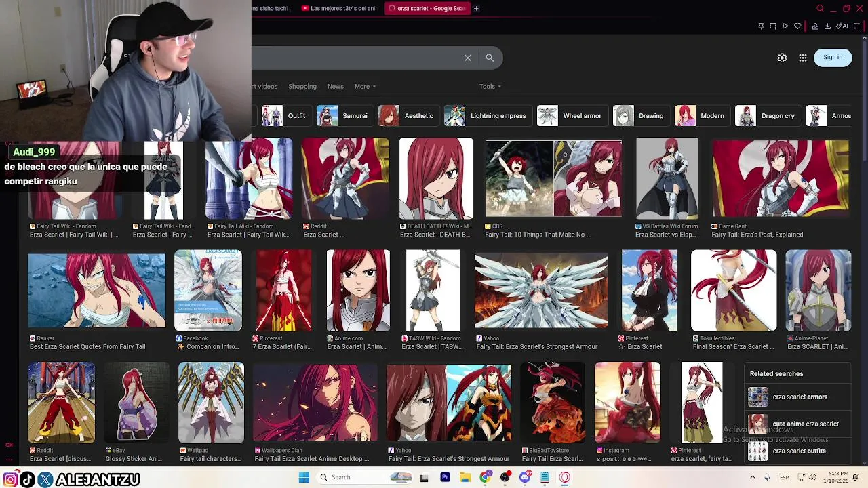Image resolution: width=868 pixels, height=488 pixels.
Task: Open the Opera player triangle icon
Action: (785, 26)
